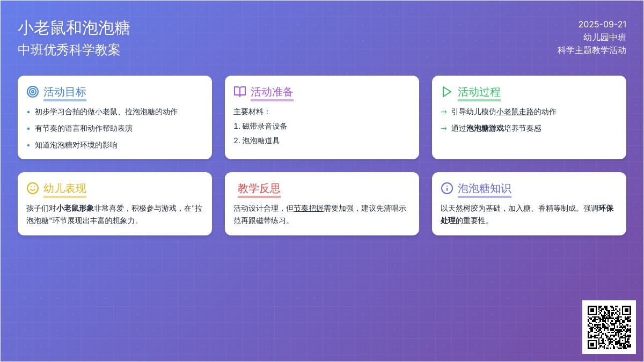This screenshot has width=644, height=362.
Task: Click the first green arrow in 活动过程
Action: pos(444,112)
